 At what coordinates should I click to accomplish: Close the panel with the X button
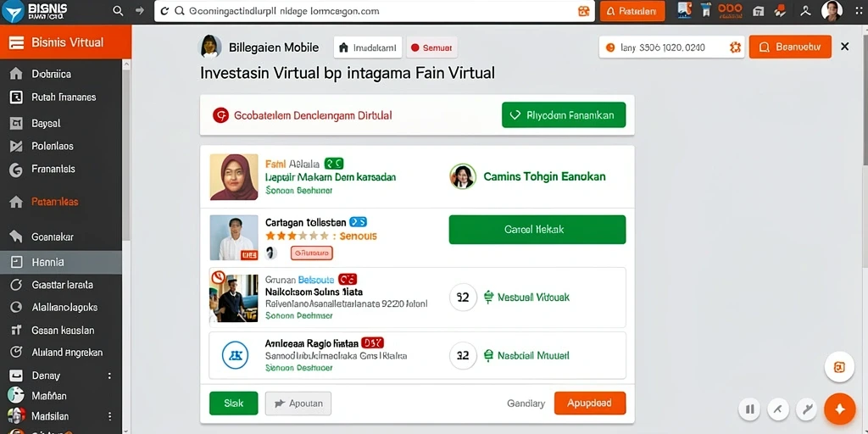tap(845, 47)
